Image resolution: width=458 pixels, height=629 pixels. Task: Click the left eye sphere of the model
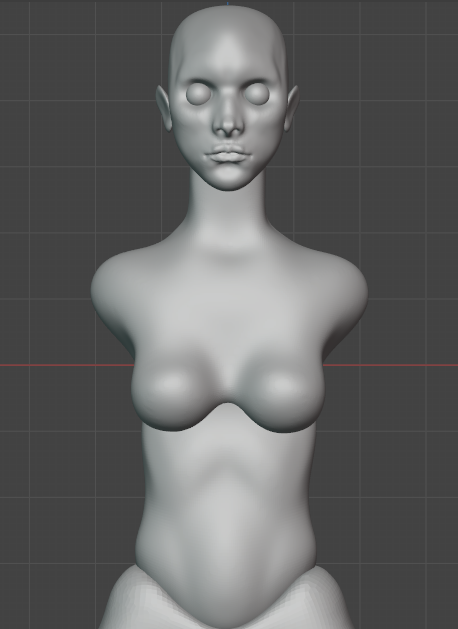pos(198,93)
